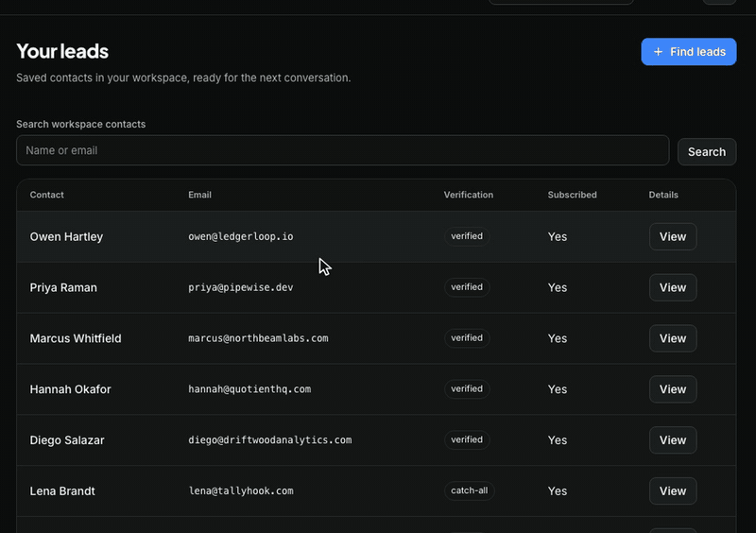Click the verified badge for Marcus Whitfield
This screenshot has height=533, width=756.
tap(467, 338)
